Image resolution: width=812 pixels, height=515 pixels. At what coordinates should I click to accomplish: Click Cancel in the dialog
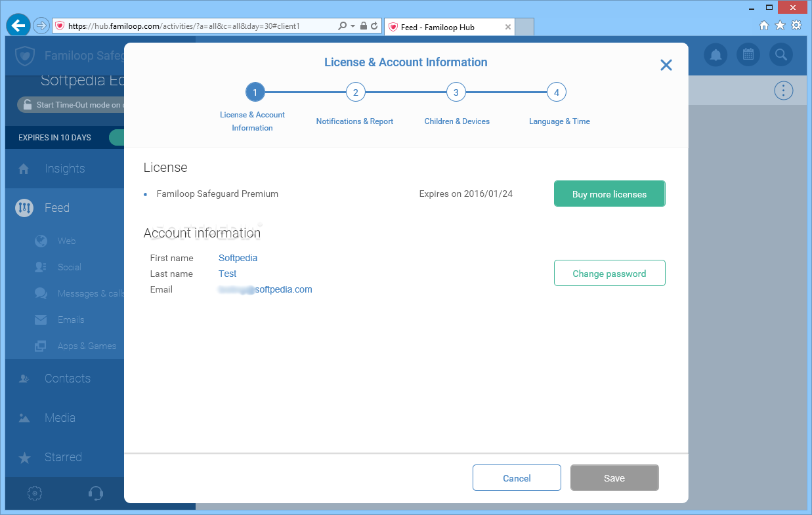[x=517, y=478]
